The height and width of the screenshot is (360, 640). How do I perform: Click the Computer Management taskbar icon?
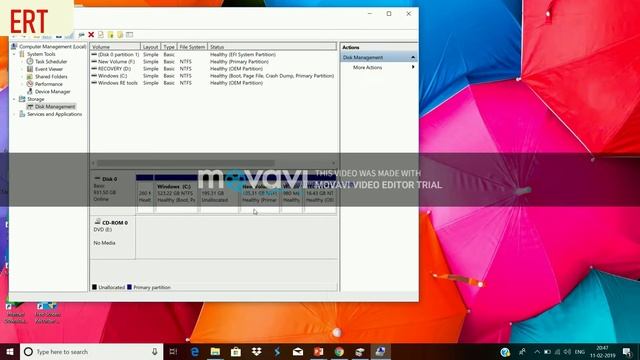click(380, 352)
